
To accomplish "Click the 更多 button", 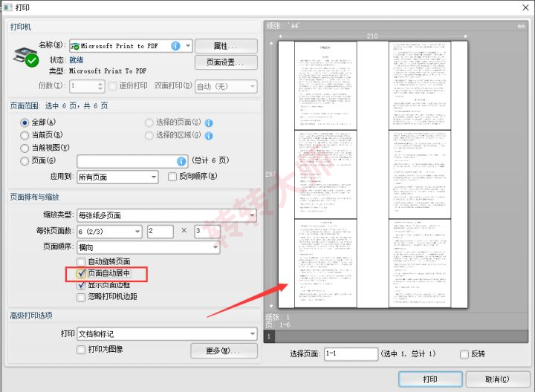I will tap(224, 350).
